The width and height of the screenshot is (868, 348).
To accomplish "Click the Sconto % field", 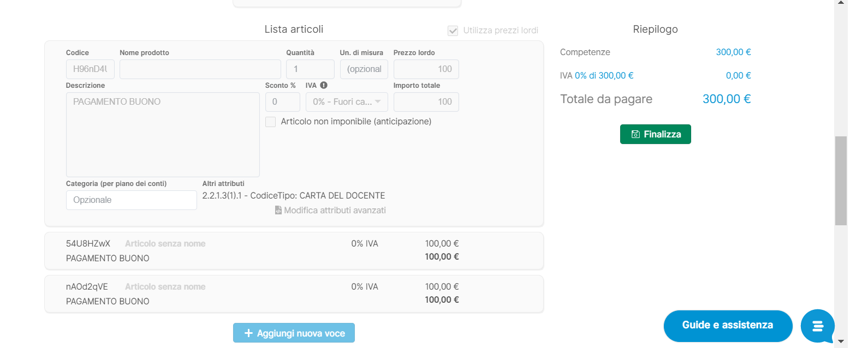I will coord(283,102).
